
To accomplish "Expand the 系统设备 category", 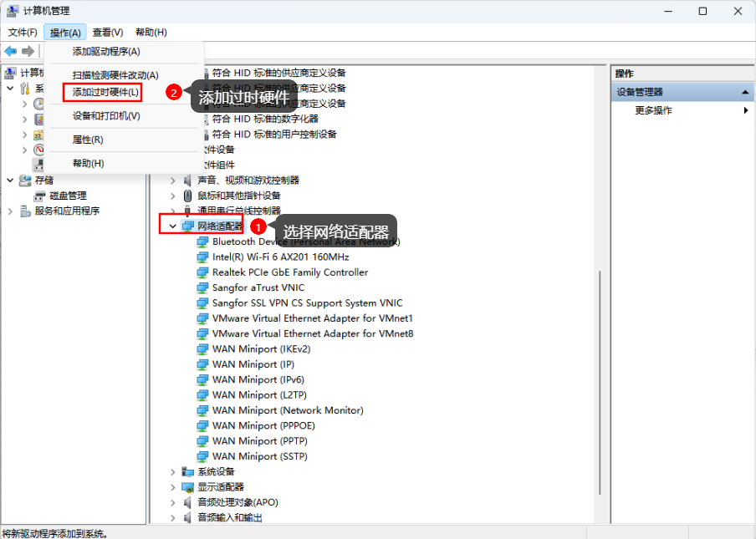I will pyautogui.click(x=173, y=472).
